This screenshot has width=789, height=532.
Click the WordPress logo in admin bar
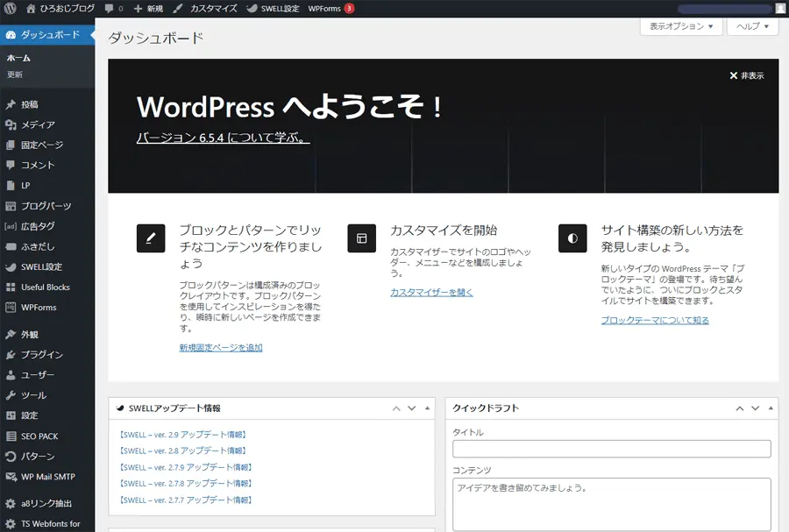click(11, 8)
